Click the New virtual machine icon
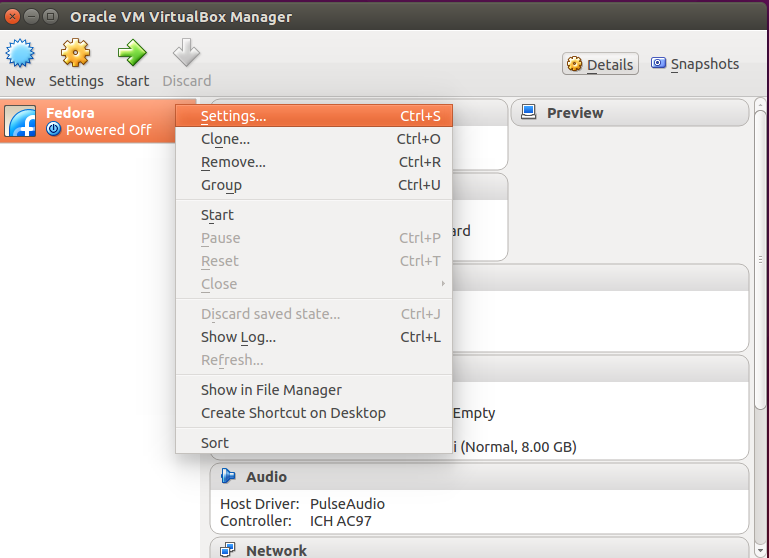 tap(20, 52)
